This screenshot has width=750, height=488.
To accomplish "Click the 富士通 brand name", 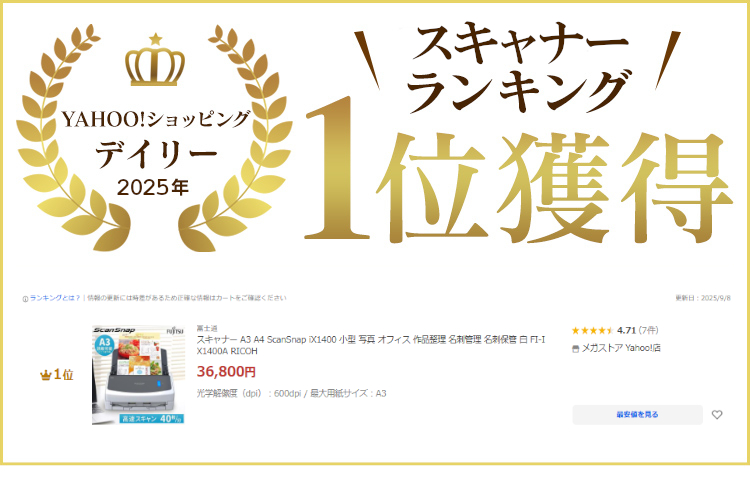I will click(207, 328).
